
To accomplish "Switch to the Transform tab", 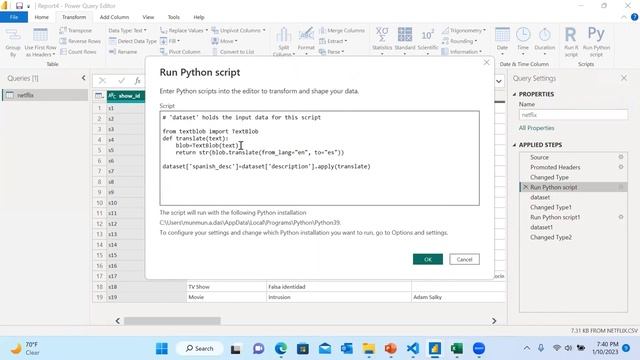I will (x=74, y=17).
